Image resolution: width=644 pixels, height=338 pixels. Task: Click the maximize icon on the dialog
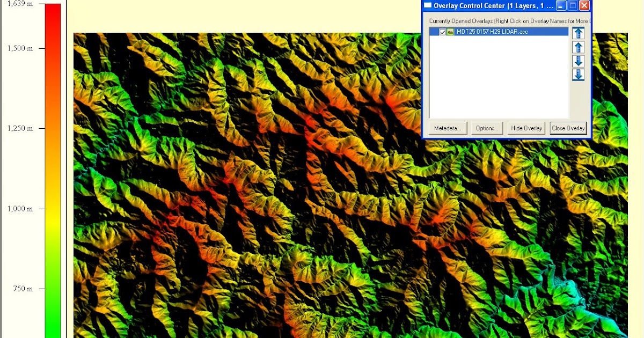pos(573,5)
